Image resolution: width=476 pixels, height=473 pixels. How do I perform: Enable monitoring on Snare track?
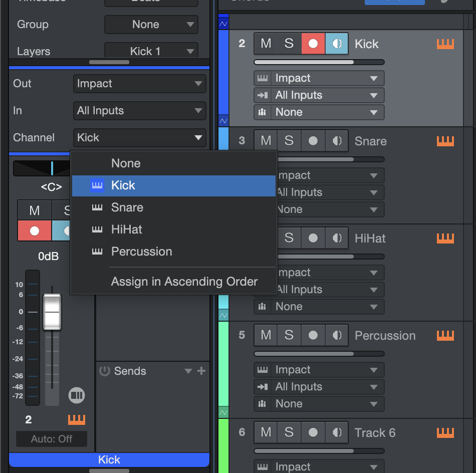337,141
